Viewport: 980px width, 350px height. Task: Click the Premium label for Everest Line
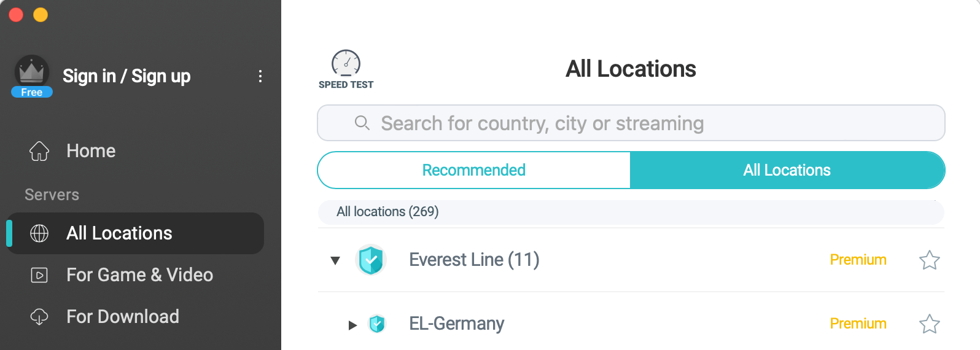858,260
